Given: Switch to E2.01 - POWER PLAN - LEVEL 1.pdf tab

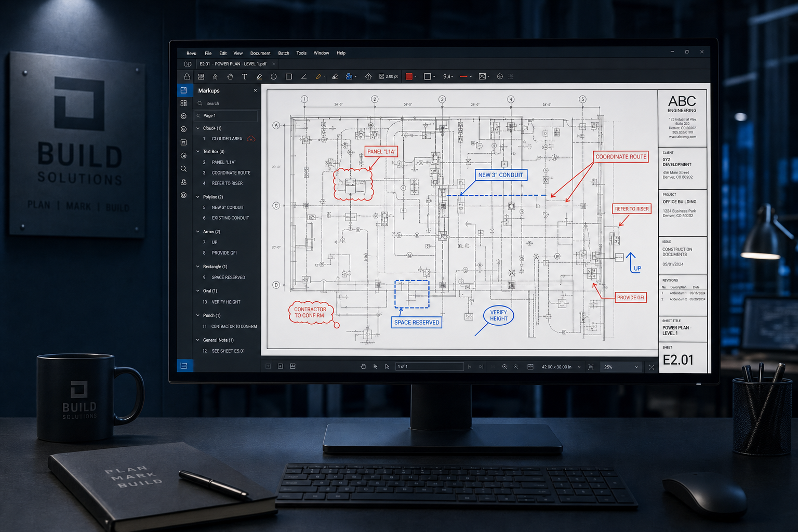Looking at the screenshot, I should [x=233, y=64].
